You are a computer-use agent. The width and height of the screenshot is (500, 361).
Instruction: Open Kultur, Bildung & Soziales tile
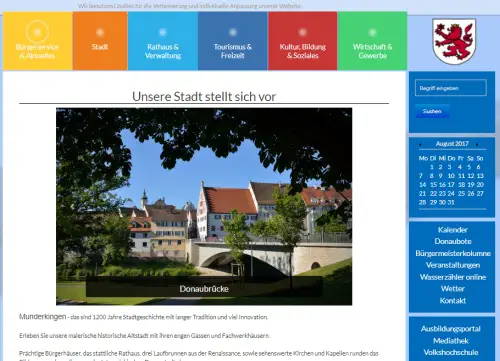(x=303, y=41)
